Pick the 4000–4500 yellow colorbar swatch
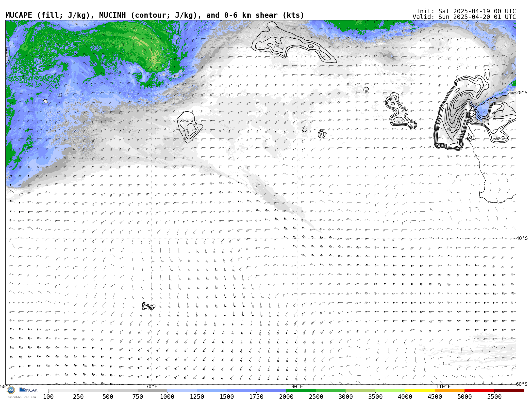 (x=420, y=391)
